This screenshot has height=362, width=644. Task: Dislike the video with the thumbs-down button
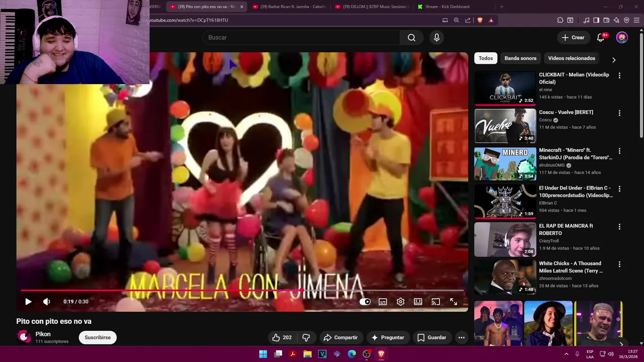306,337
